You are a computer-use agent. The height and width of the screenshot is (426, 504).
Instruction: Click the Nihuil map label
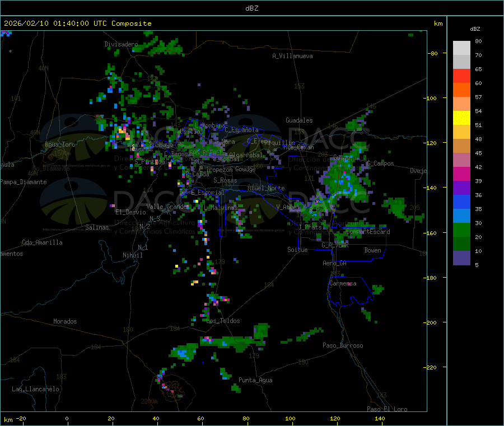point(133,255)
